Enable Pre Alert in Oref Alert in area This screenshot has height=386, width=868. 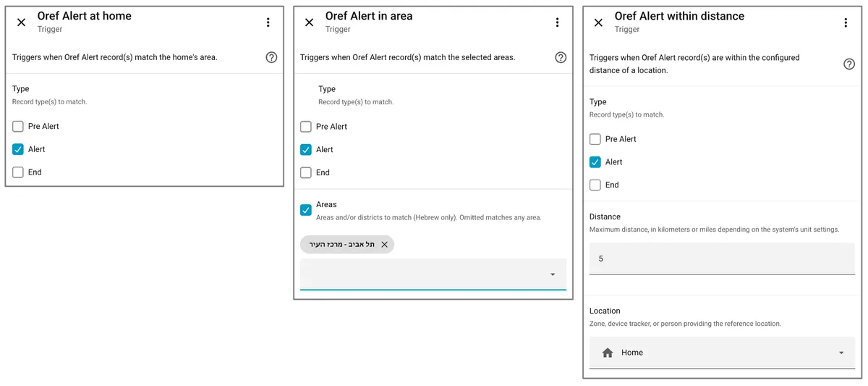[x=306, y=127]
